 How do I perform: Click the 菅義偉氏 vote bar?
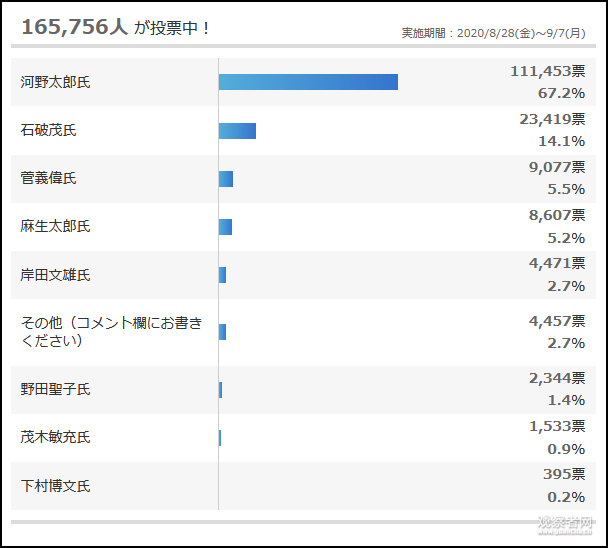(226, 178)
